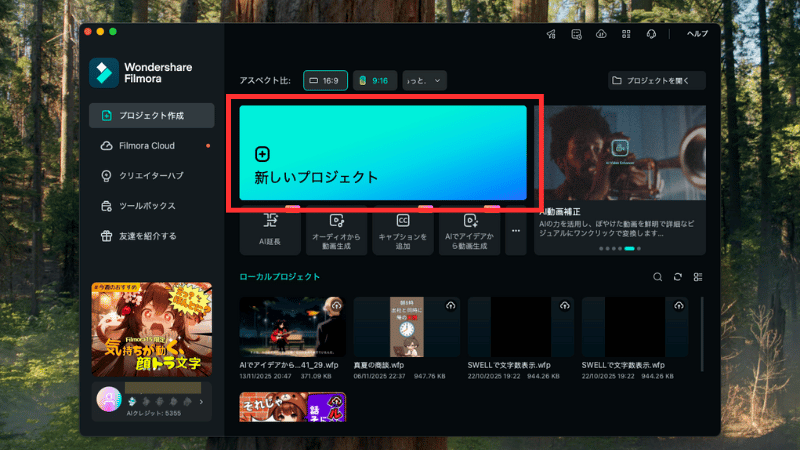Open AIでアイデアから動画生成 tool
This screenshot has height=450, width=800.
tap(469, 231)
